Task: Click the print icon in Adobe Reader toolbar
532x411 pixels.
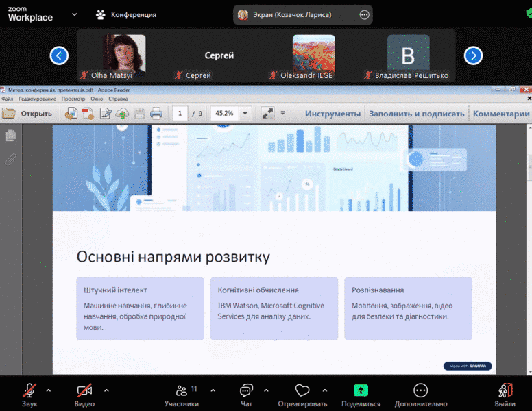Action: pyautogui.click(x=156, y=113)
